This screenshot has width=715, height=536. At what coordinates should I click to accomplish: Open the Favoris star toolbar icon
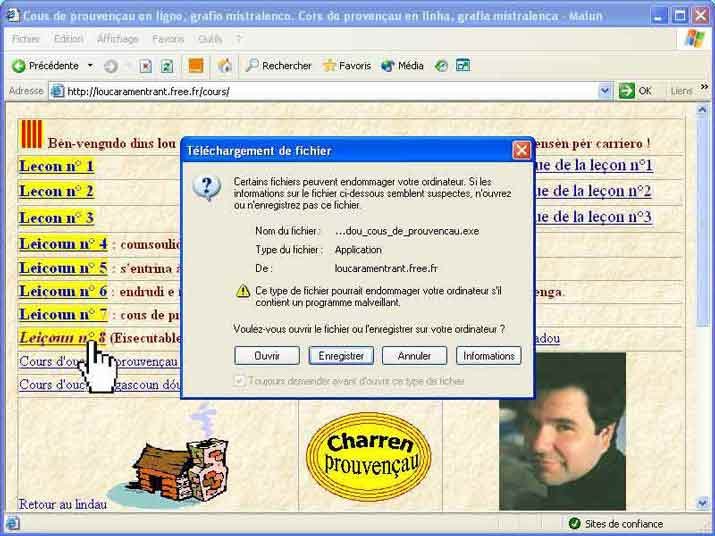click(x=329, y=66)
